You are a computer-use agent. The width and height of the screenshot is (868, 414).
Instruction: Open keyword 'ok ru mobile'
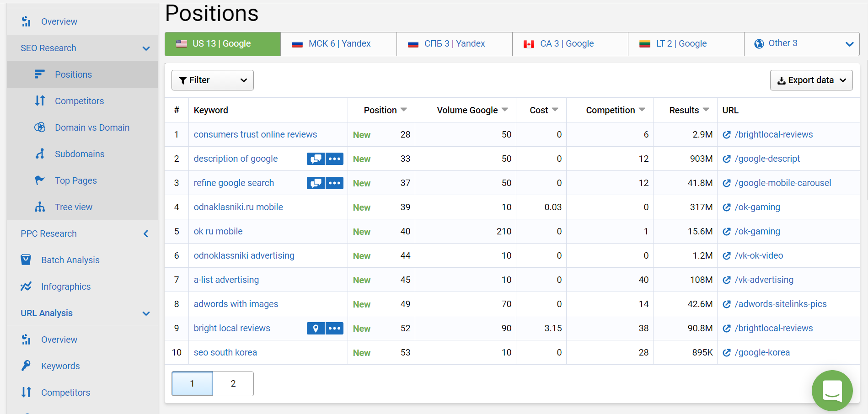coord(218,231)
